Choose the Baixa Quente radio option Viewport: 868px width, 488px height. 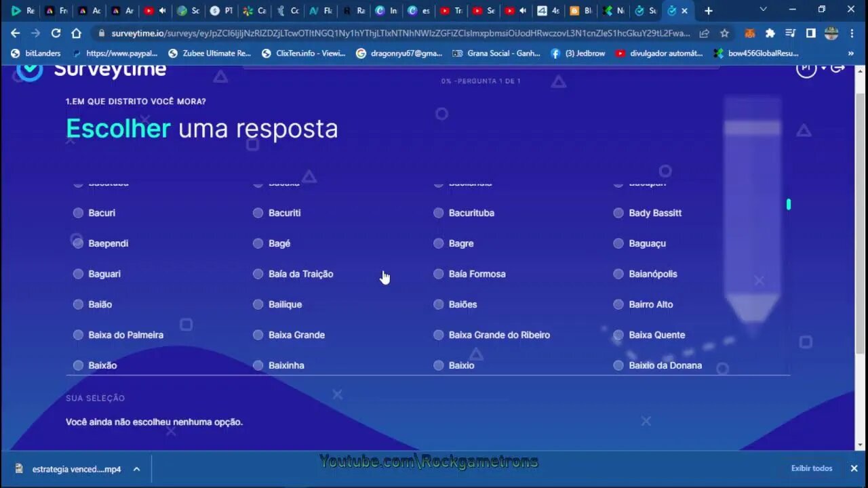(618, 335)
